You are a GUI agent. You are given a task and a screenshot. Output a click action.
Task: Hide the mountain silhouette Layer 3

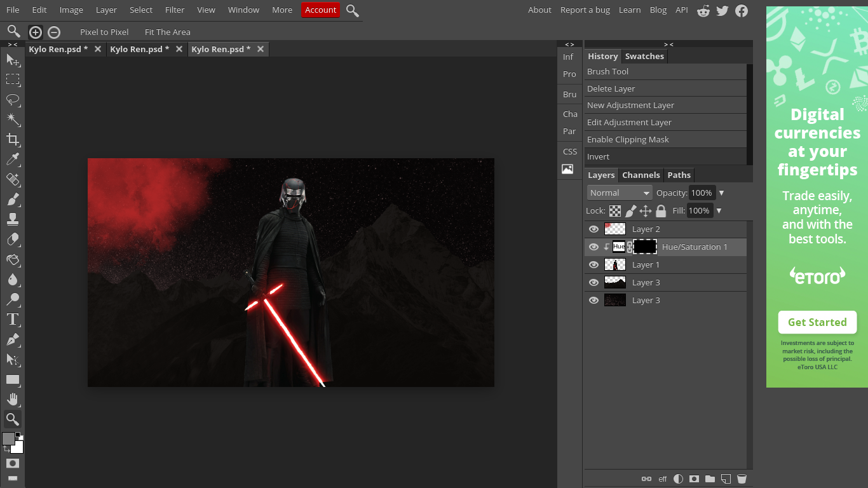pyautogui.click(x=593, y=282)
